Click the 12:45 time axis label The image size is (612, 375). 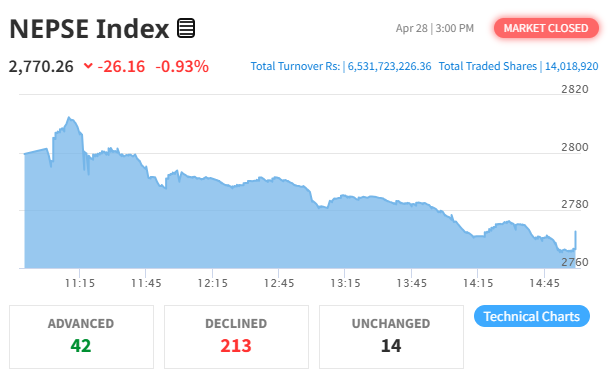[279, 283]
